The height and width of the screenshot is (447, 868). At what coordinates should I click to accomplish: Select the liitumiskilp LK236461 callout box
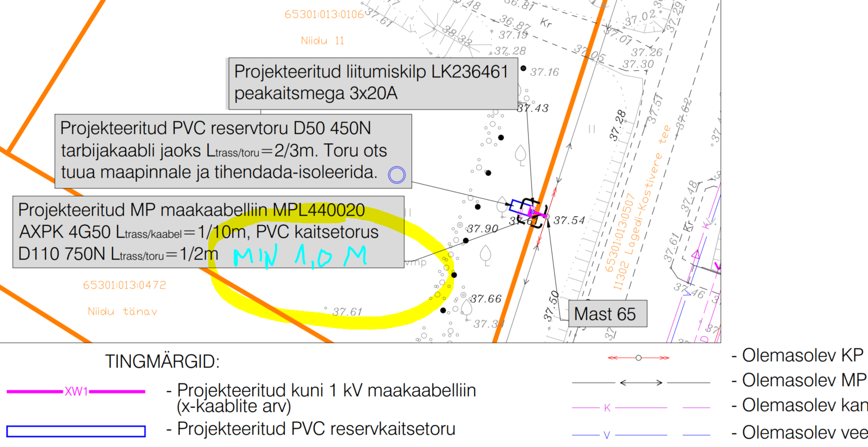point(372,83)
